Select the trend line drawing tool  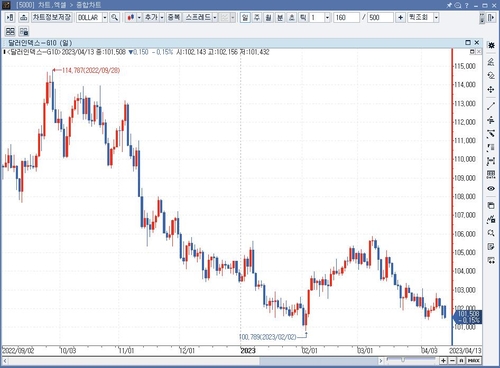(491, 106)
